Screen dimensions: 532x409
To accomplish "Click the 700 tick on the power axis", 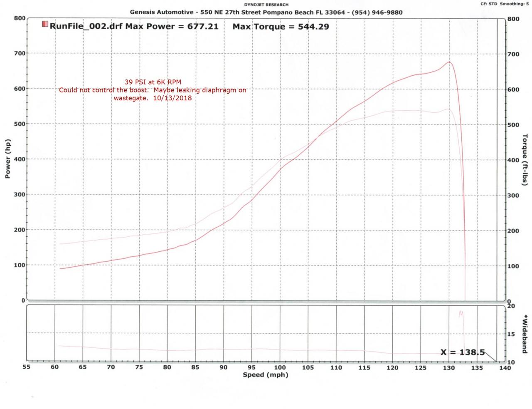I will 20,53.
